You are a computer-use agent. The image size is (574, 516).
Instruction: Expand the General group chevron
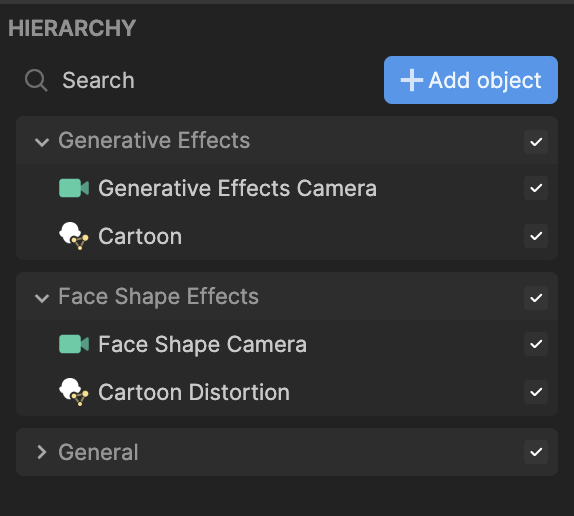coord(42,452)
